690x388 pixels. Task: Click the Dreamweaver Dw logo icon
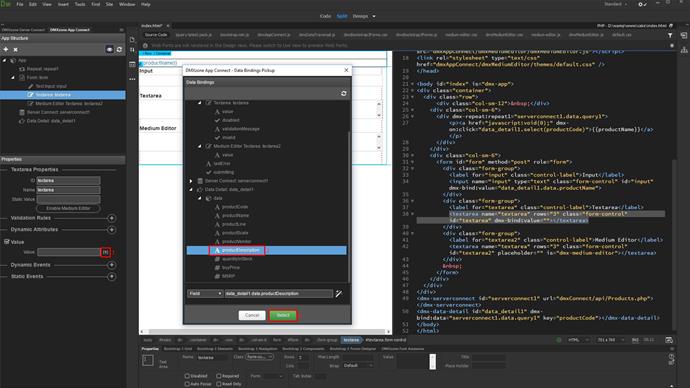coord(5,4)
